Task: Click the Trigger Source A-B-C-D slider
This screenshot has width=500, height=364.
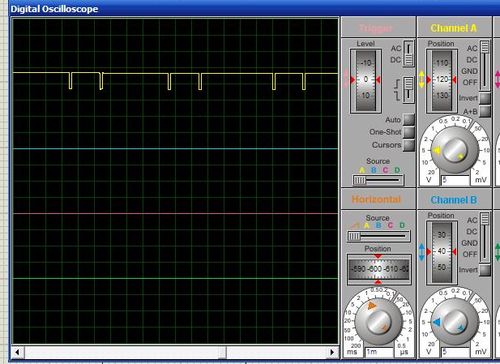Action: pyautogui.click(x=378, y=180)
